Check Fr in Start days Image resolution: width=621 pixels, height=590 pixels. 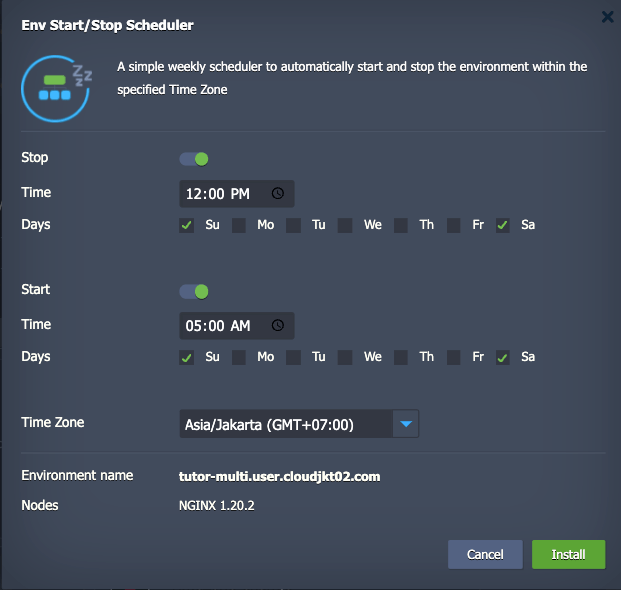(453, 358)
